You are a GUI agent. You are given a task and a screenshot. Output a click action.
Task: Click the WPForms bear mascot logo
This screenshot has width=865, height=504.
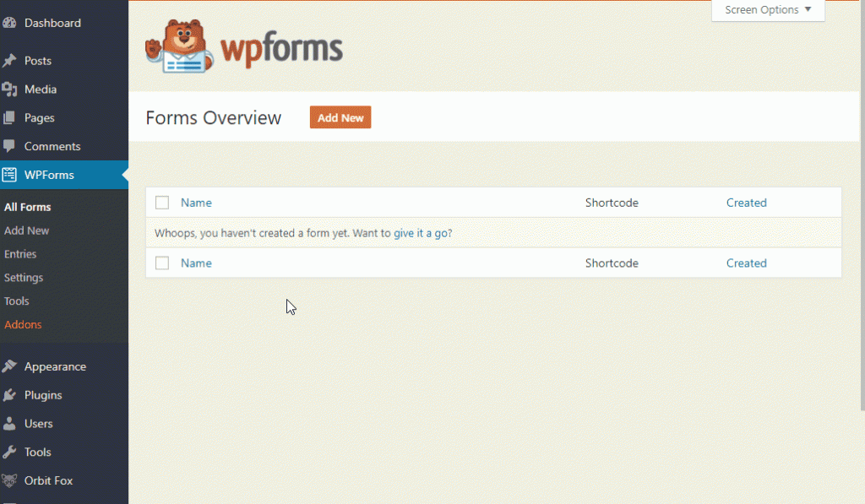[176, 47]
